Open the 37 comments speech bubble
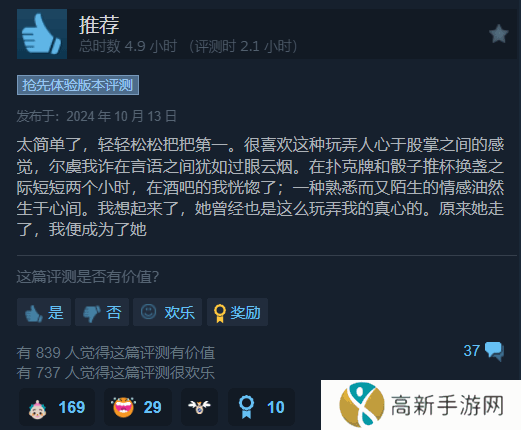This screenshot has width=521, height=430. [x=494, y=351]
